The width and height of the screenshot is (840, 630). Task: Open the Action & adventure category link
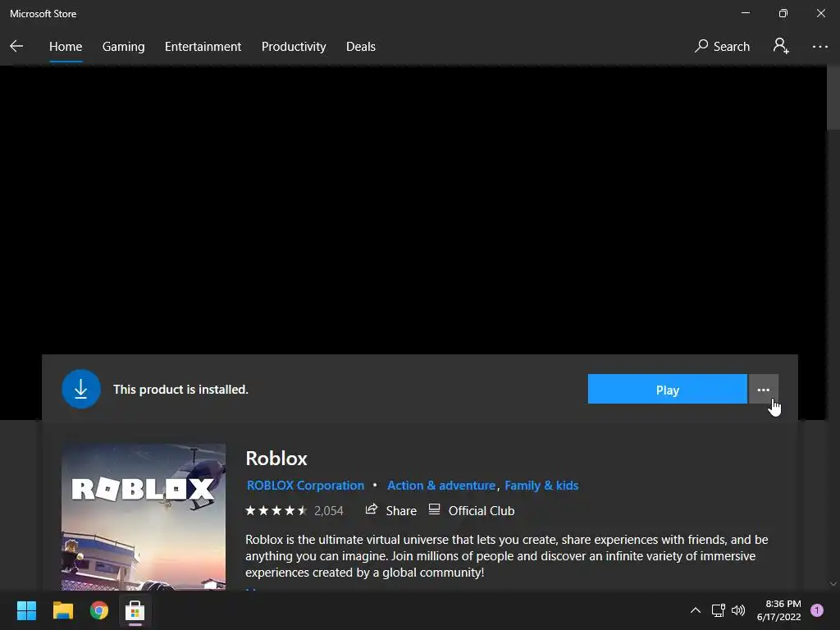click(441, 486)
